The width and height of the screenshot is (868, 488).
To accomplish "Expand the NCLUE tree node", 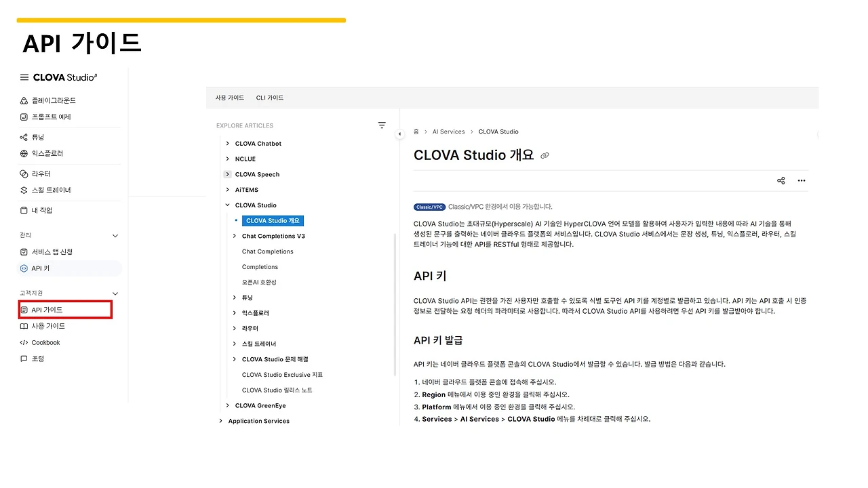I will coord(227,159).
